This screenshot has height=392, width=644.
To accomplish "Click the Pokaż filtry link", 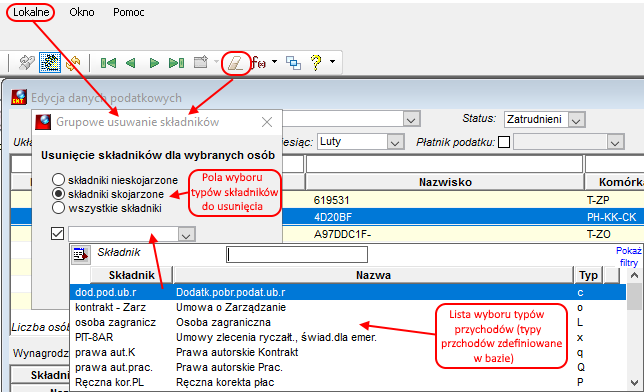I will click(x=628, y=256).
